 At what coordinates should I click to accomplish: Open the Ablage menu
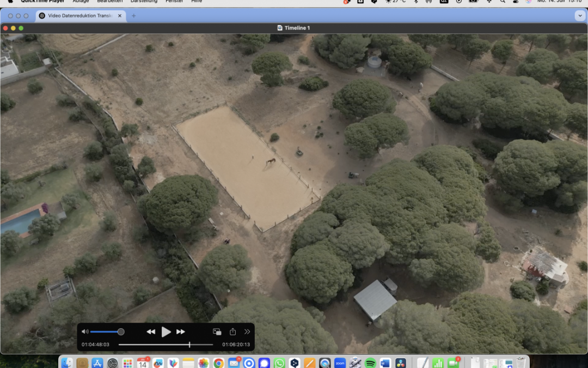tap(81, 1)
